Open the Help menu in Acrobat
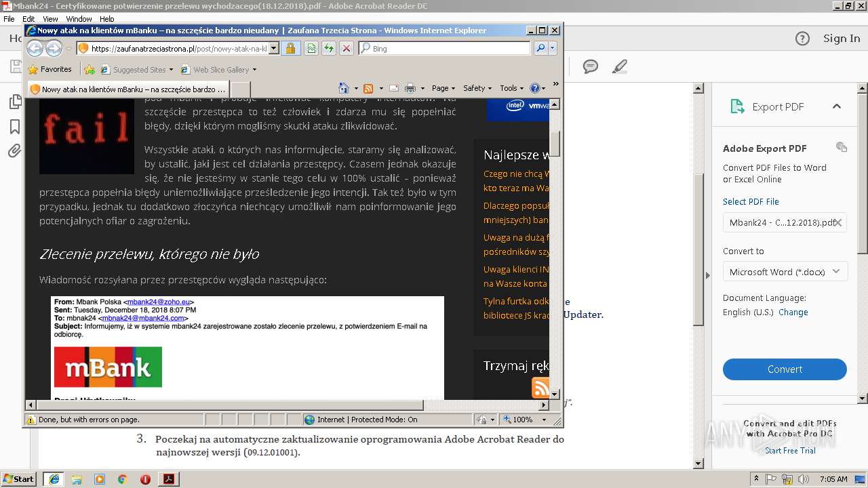 (x=107, y=19)
